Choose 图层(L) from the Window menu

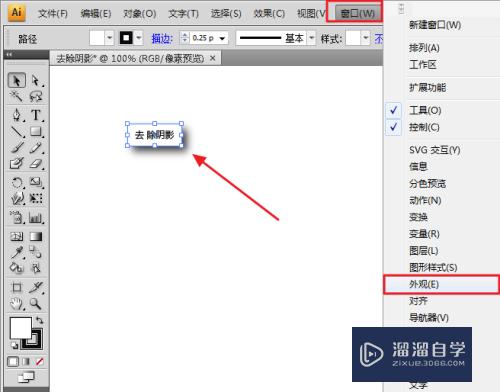tap(423, 251)
